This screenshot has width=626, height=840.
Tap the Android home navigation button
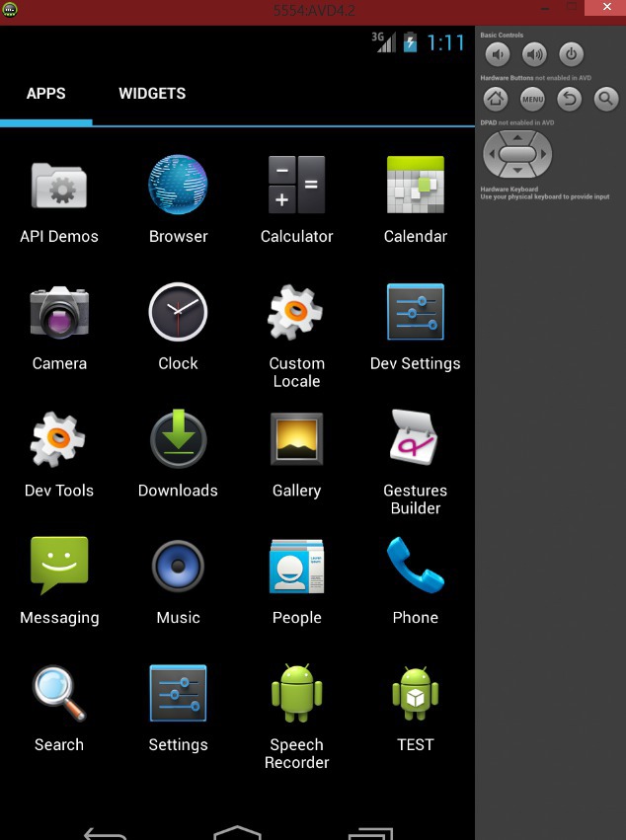tap(237, 832)
